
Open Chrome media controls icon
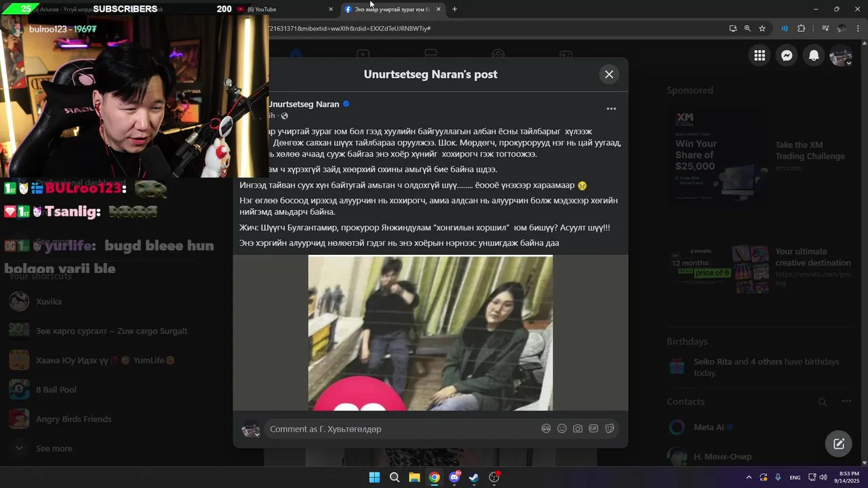click(x=825, y=28)
